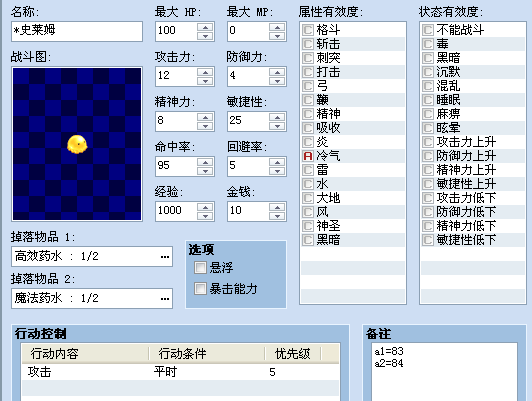Decrease 敏捷性 with down arrow

point(277,126)
